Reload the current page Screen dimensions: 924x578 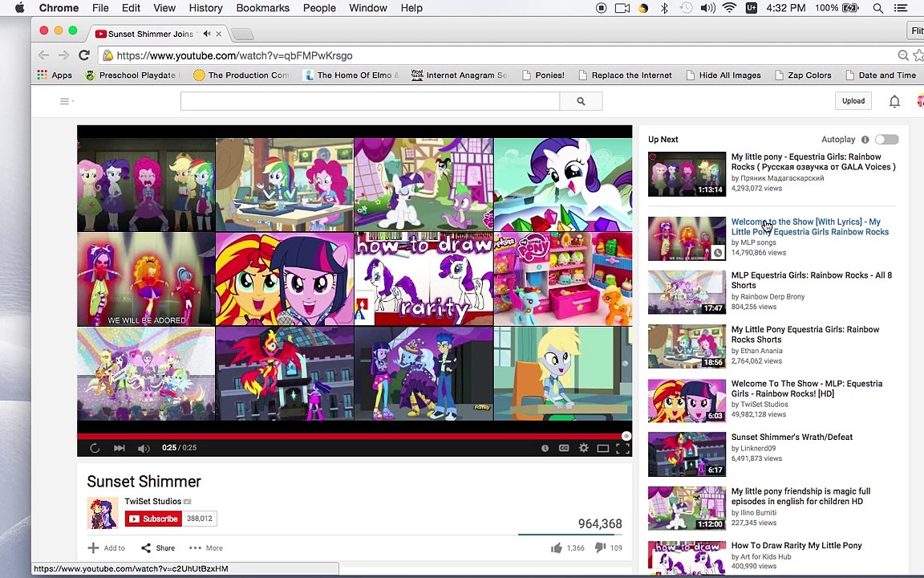(x=84, y=55)
